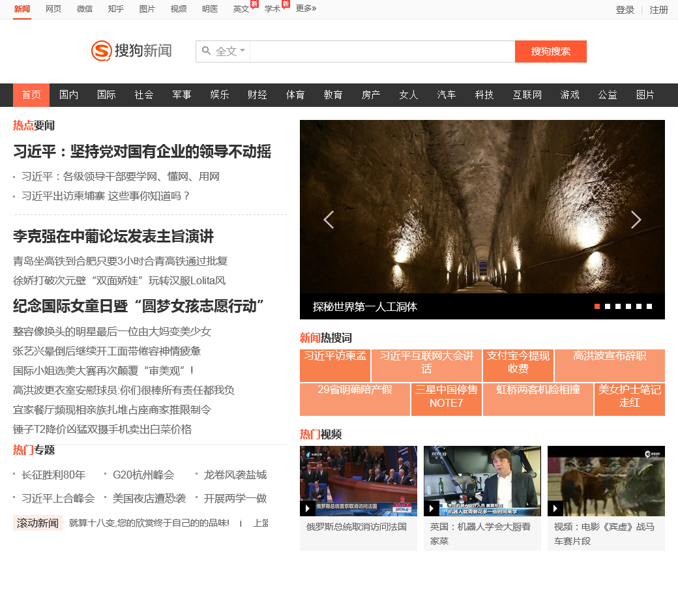
Task: Switch to the 视频 top tab
Action: pyautogui.click(x=179, y=8)
